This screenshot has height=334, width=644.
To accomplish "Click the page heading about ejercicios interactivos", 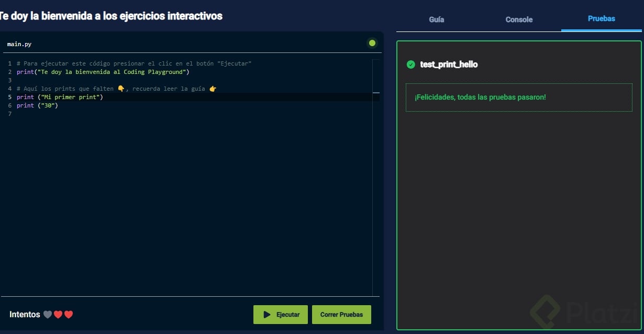I will point(110,16).
